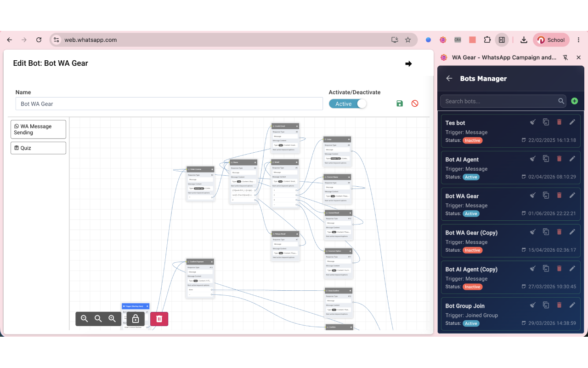
Task: Click Trigger: Joined Group text
Action: click(472, 315)
